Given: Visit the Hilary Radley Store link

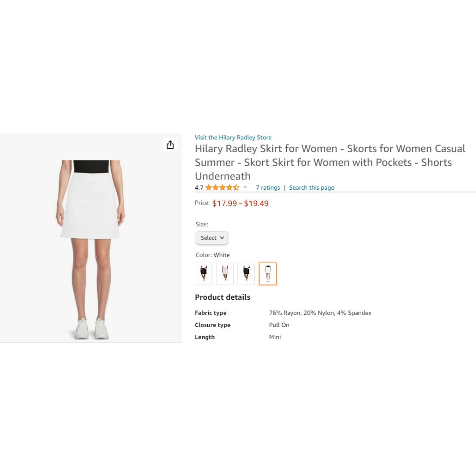Looking at the screenshot, I should (233, 138).
